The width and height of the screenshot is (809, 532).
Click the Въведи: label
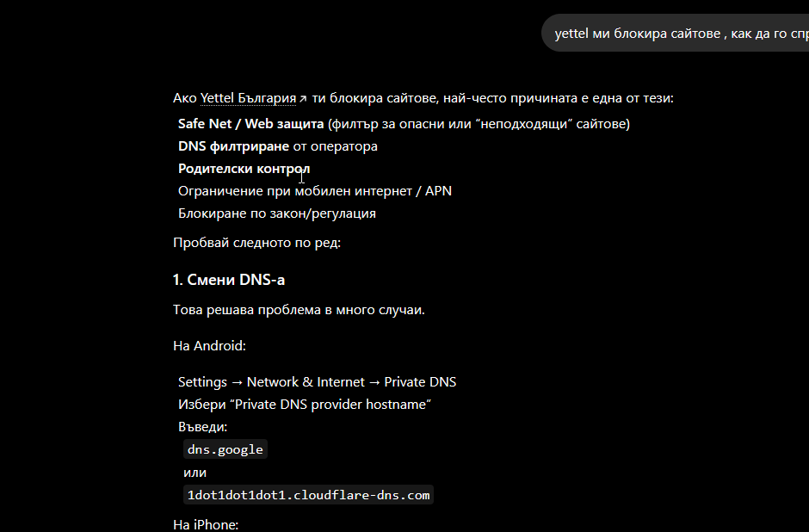(x=203, y=427)
